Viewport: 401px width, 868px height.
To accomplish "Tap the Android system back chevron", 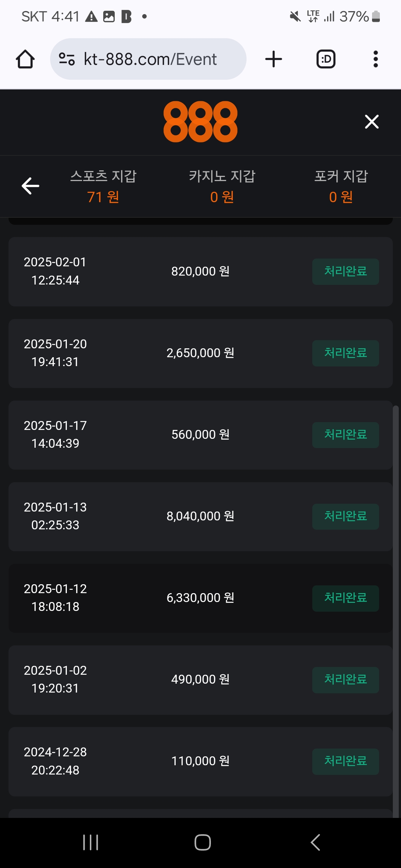I will tap(315, 842).
